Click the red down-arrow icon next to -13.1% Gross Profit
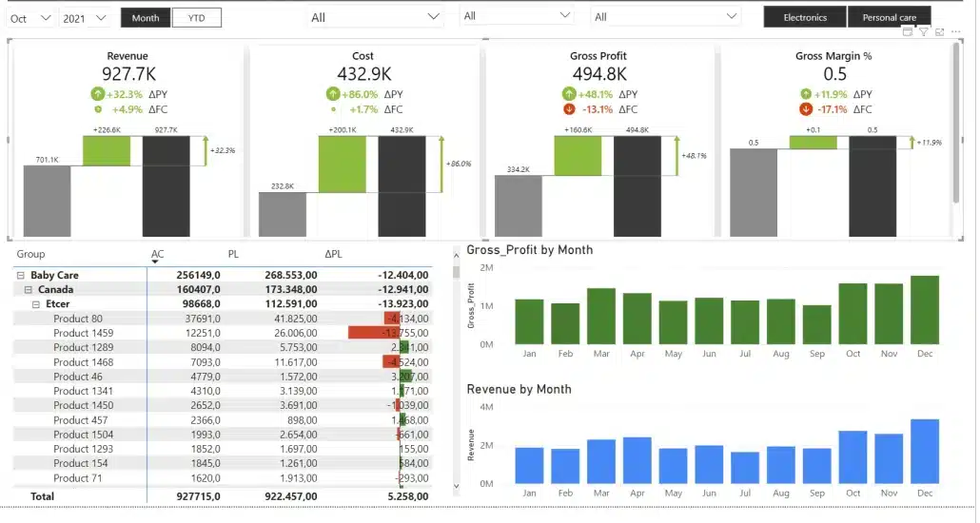 (x=569, y=109)
